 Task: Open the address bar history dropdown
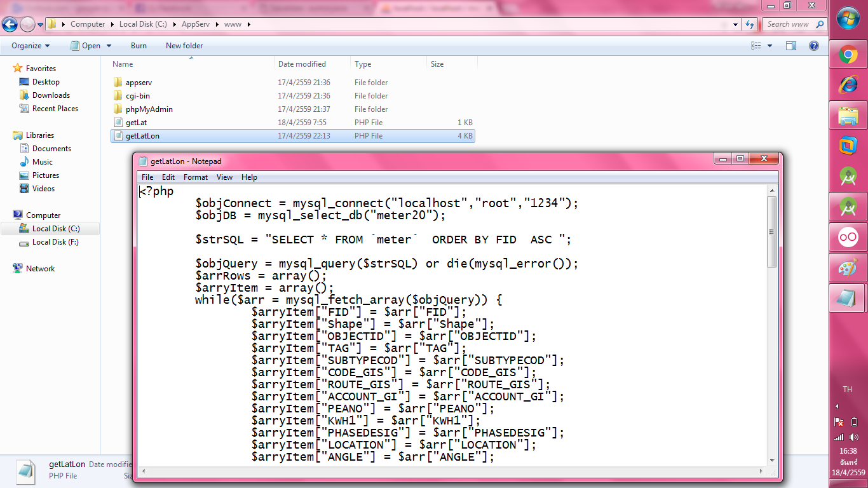pyautogui.click(x=736, y=24)
